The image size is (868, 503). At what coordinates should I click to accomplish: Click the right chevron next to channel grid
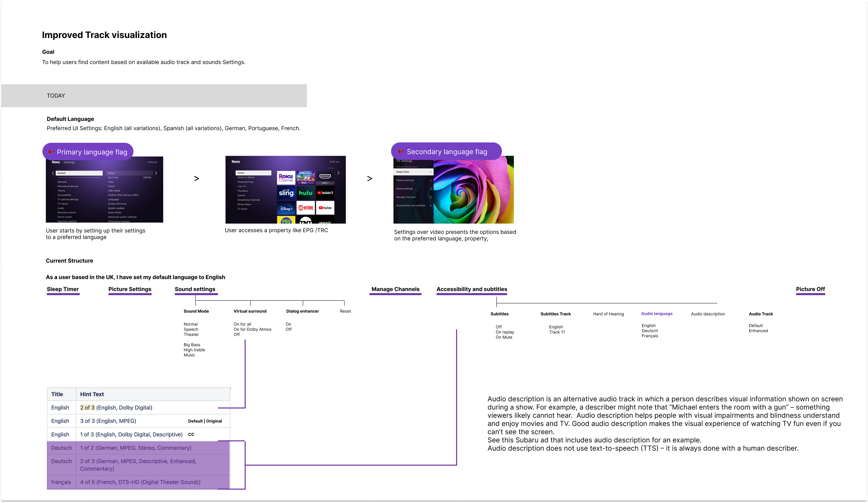(339, 173)
